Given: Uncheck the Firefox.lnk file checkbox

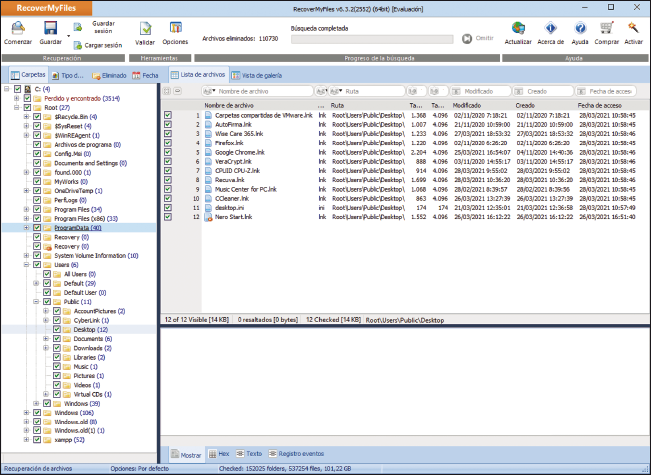Looking at the screenshot, I should pyautogui.click(x=168, y=144).
